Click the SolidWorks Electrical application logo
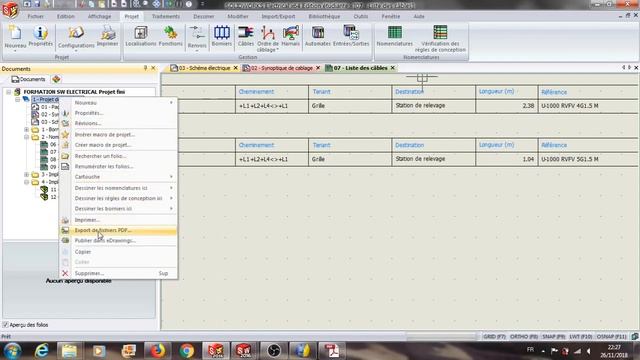This screenshot has width=640, height=360. pyautogui.click(x=10, y=9)
